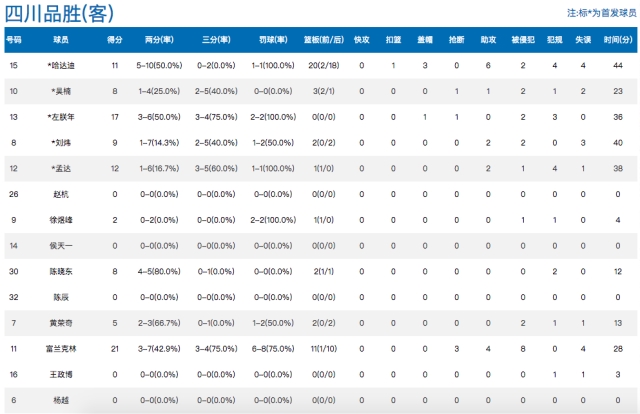Click rebounds cell 20(2/18)
The height and width of the screenshot is (414, 640).
324,65
